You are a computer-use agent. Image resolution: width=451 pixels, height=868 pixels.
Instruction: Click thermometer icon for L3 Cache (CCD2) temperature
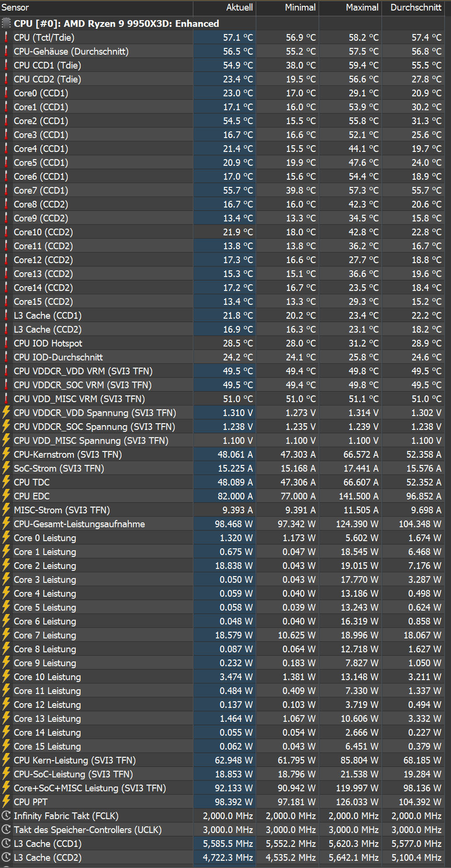coord(6,329)
